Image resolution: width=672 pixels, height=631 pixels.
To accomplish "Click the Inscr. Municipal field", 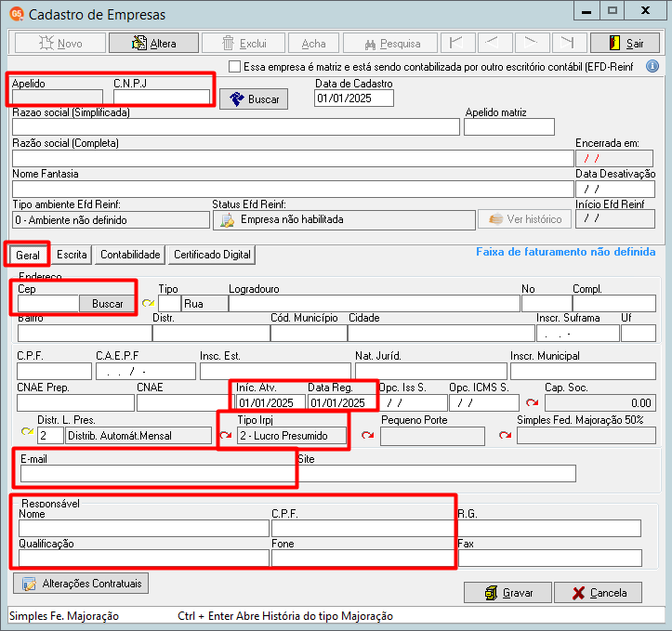I will 583,372.
